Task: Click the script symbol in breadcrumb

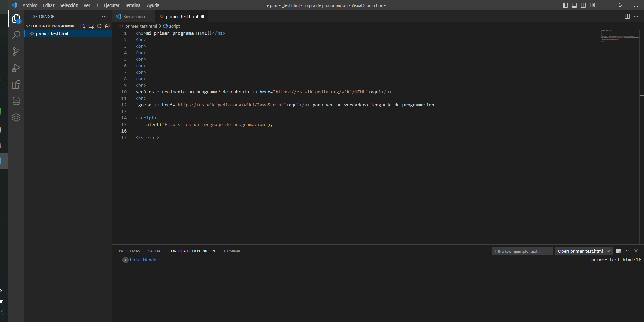Action: 165,26
